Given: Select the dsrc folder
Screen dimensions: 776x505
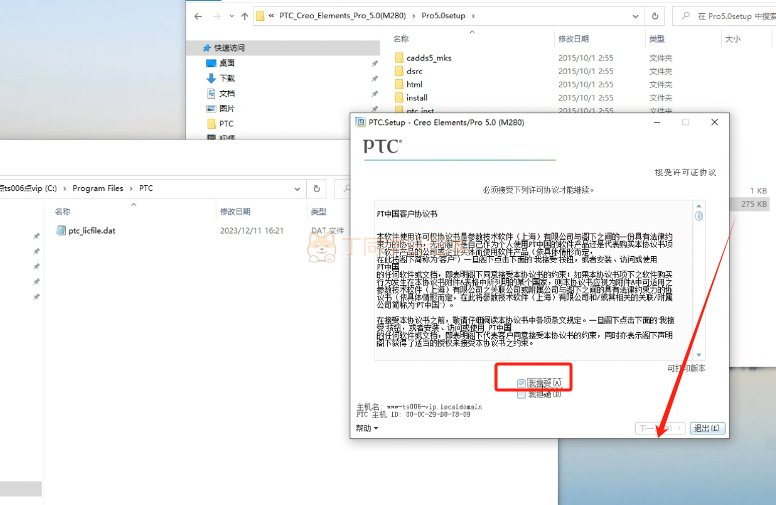Looking at the screenshot, I should click(x=414, y=71).
